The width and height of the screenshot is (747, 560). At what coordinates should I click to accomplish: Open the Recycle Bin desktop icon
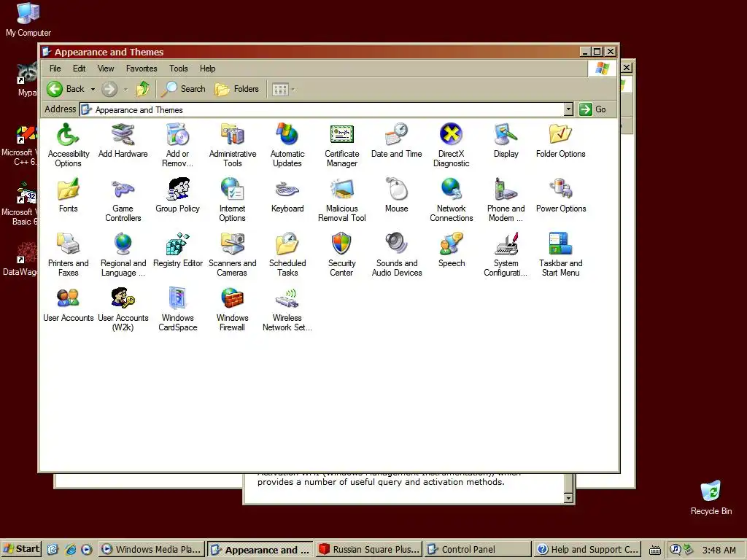[x=711, y=497]
